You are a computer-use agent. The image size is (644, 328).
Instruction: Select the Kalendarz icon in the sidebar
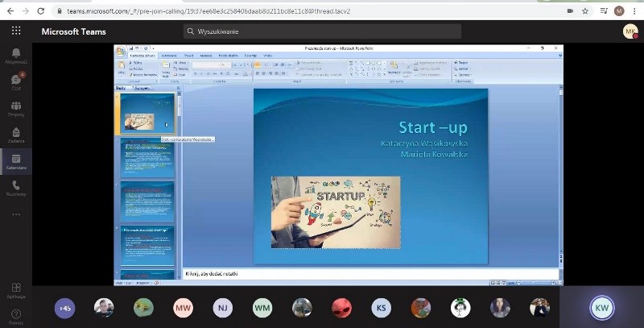point(16,161)
